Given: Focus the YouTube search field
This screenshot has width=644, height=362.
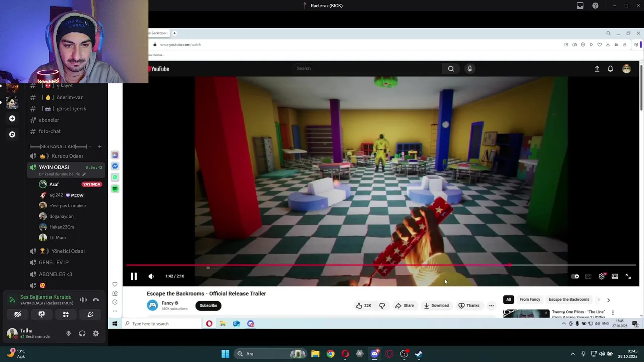Looking at the screenshot, I should click(x=367, y=69).
